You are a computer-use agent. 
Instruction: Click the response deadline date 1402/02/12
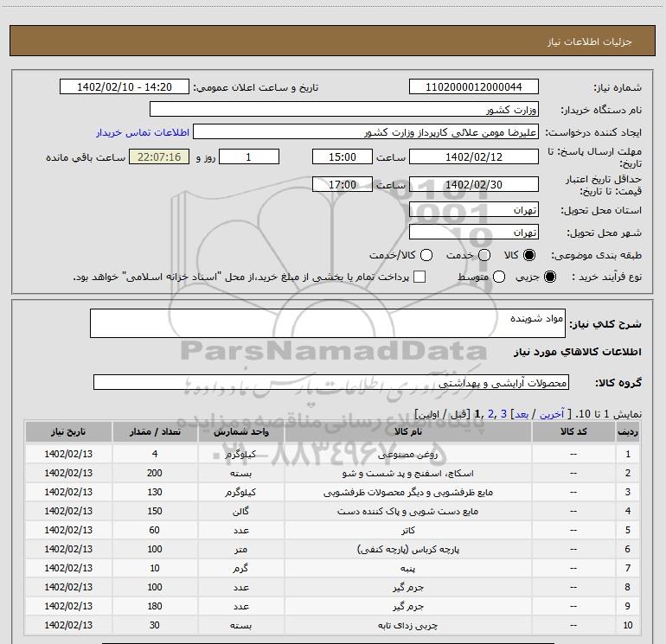tap(474, 156)
